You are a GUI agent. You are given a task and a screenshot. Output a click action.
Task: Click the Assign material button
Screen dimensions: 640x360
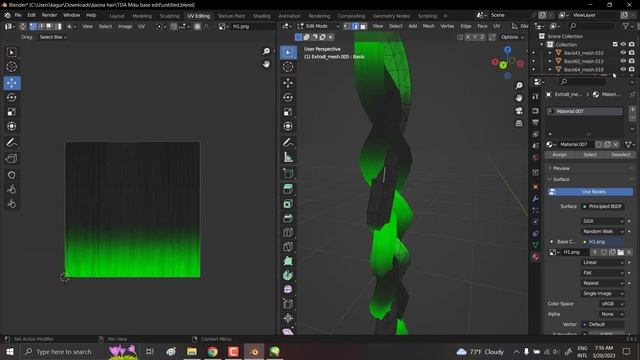pos(560,155)
